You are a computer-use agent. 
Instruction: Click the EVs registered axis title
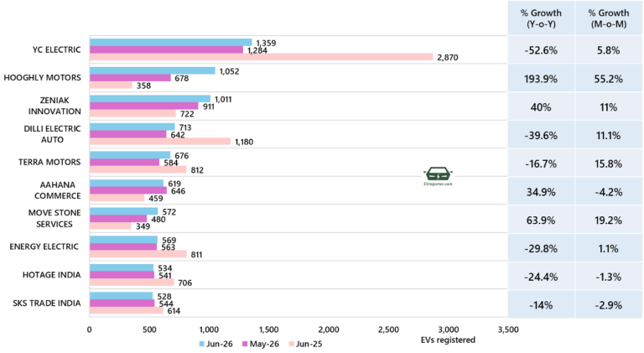(x=448, y=340)
